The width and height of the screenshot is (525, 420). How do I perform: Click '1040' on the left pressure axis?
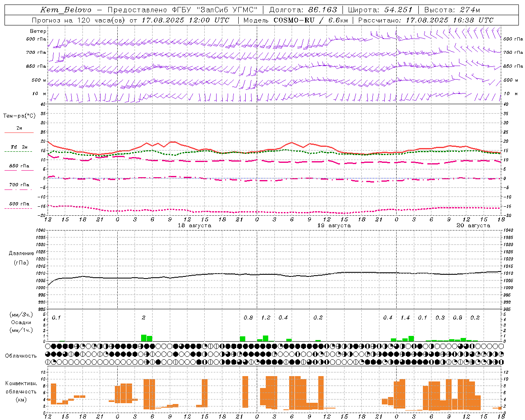[40, 231]
